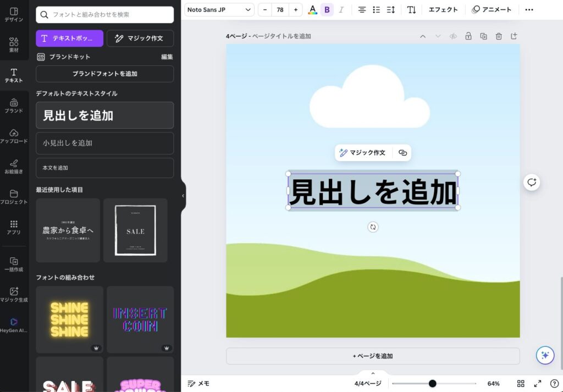
Task: Open the more options ellipsis menu
Action: coord(529,10)
